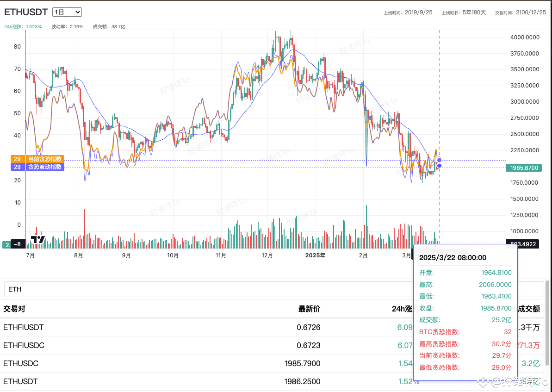This screenshot has height=392, width=552.
Task: Click the purple 贪恐波动指数 label
Action: pos(44,167)
